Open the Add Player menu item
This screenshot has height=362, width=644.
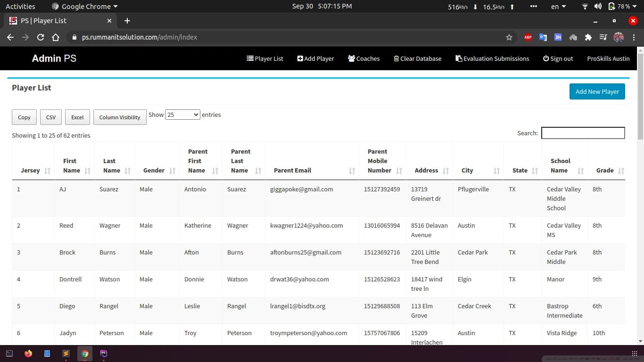(x=315, y=58)
